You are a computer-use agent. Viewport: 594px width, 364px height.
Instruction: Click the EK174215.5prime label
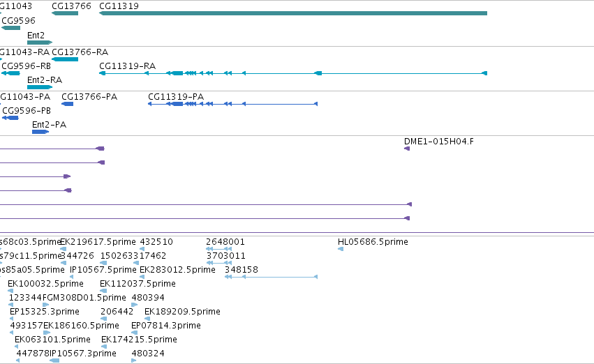coord(139,340)
